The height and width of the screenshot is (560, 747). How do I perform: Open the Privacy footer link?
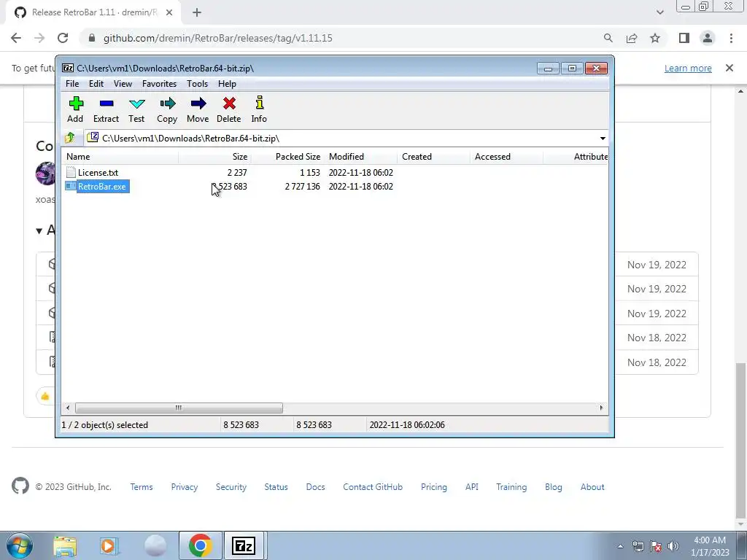[x=185, y=486]
